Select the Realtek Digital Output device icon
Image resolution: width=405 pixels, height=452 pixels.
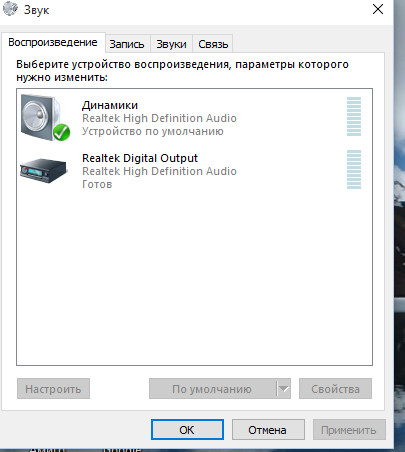point(43,170)
